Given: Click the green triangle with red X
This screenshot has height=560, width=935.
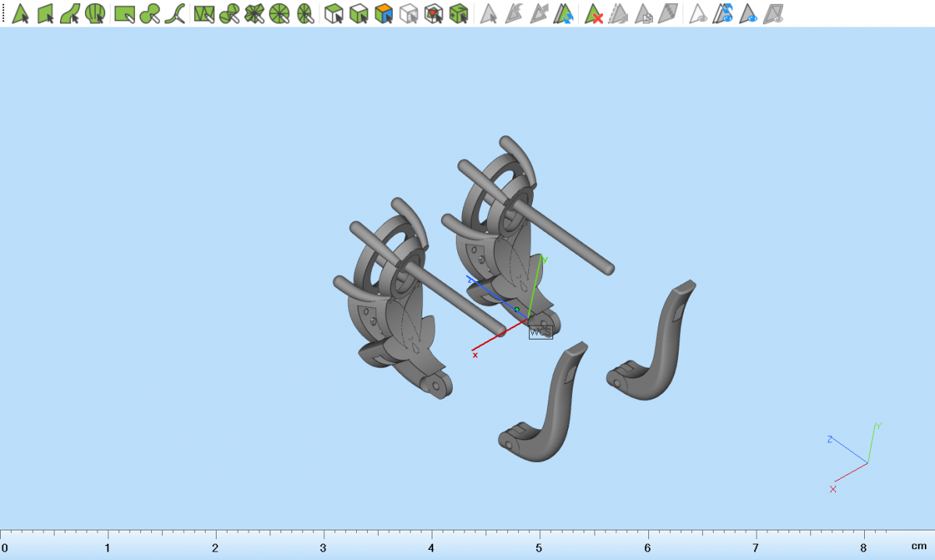Looking at the screenshot, I should 595,13.
